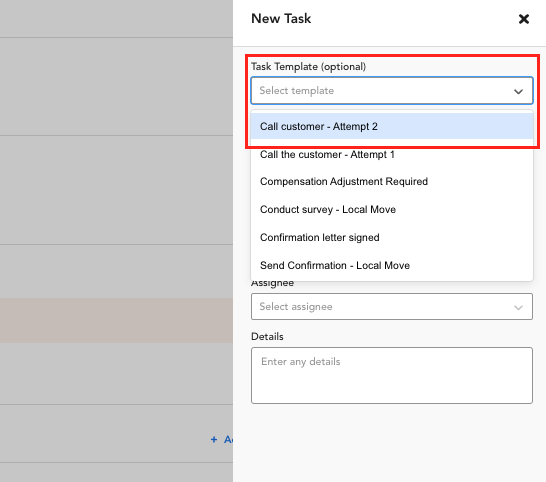The height and width of the screenshot is (482, 546).
Task: Click the blue plus icon behind panel
Action: (214, 440)
